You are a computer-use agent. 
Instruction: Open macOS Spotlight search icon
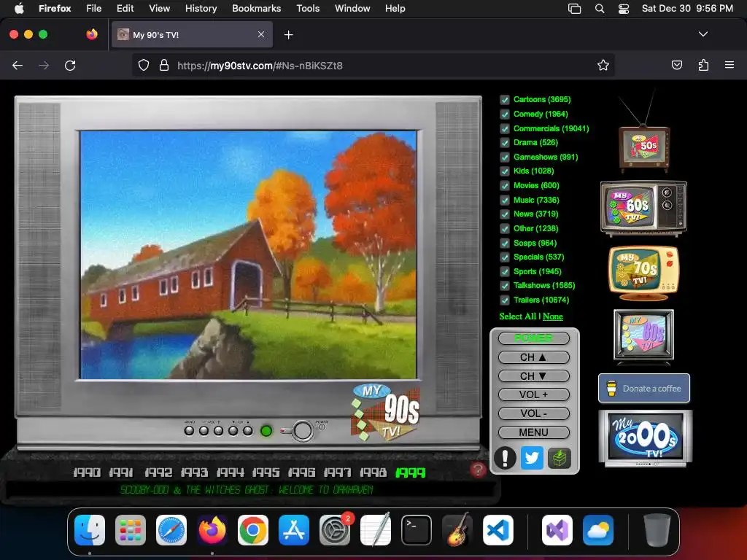[x=600, y=9]
